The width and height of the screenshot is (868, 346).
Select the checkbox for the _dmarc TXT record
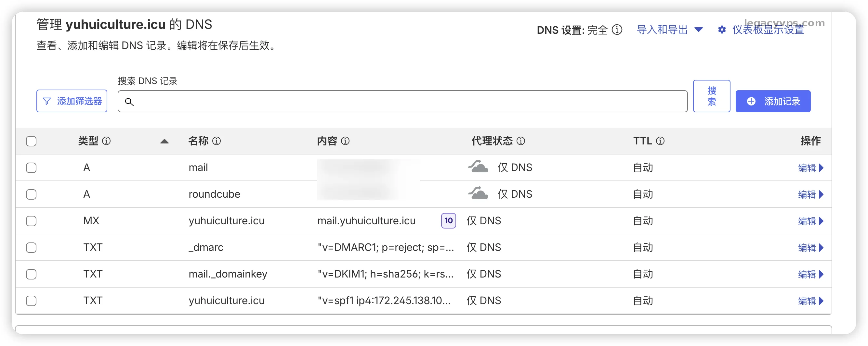pos(31,248)
